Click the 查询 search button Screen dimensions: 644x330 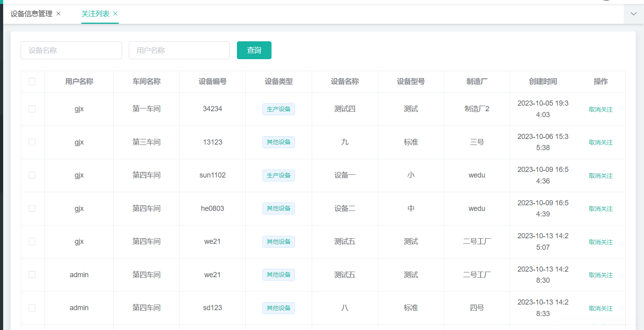coord(254,50)
